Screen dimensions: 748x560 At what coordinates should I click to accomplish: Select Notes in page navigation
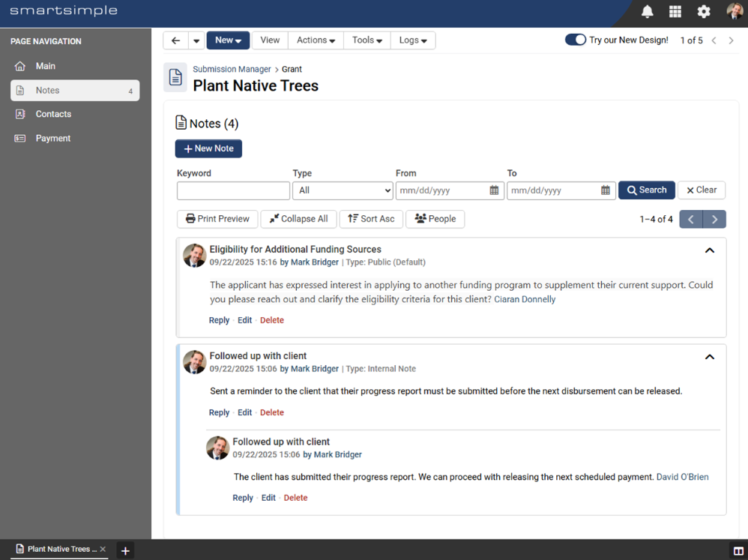[75, 90]
